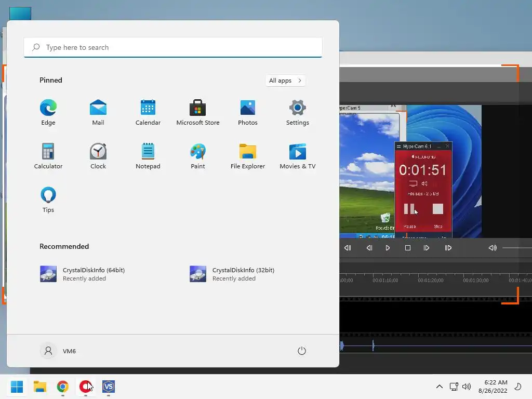Open the Edge pinned app
The height and width of the screenshot is (399, 532).
click(x=48, y=113)
